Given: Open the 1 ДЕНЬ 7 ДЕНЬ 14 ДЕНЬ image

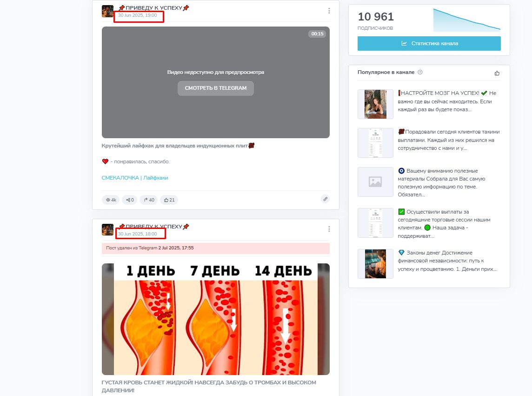Looking at the screenshot, I should pyautogui.click(x=215, y=319).
